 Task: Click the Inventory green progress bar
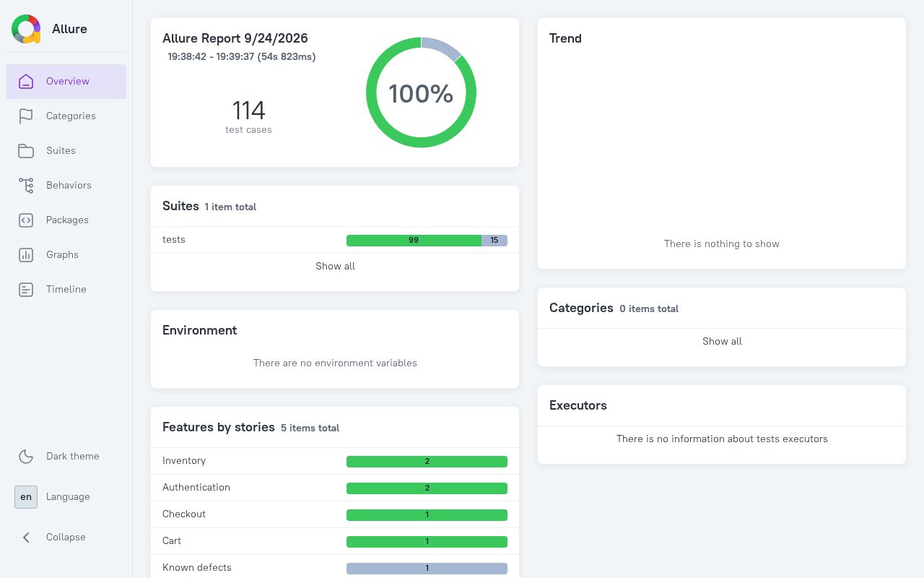[427, 462]
